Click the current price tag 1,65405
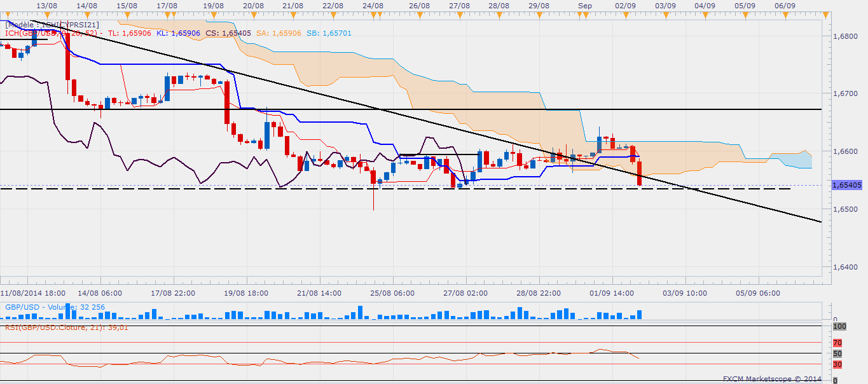This screenshot has width=868, height=384. [x=846, y=185]
